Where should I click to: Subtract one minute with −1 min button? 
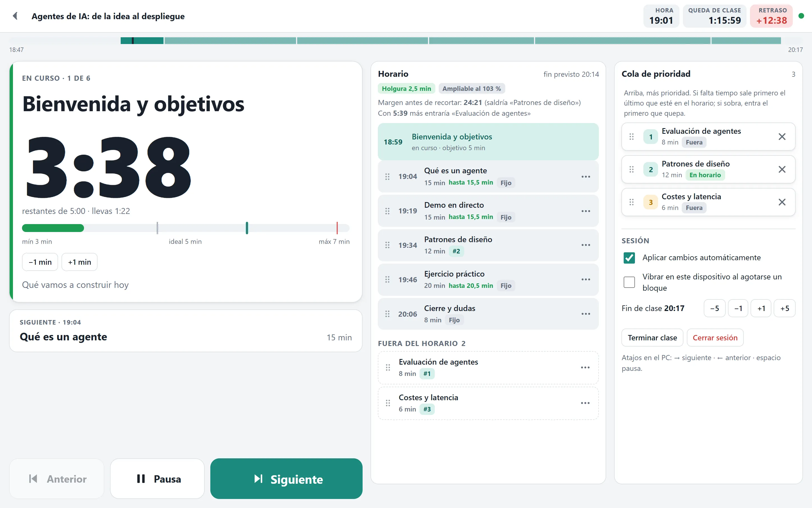pyautogui.click(x=40, y=262)
